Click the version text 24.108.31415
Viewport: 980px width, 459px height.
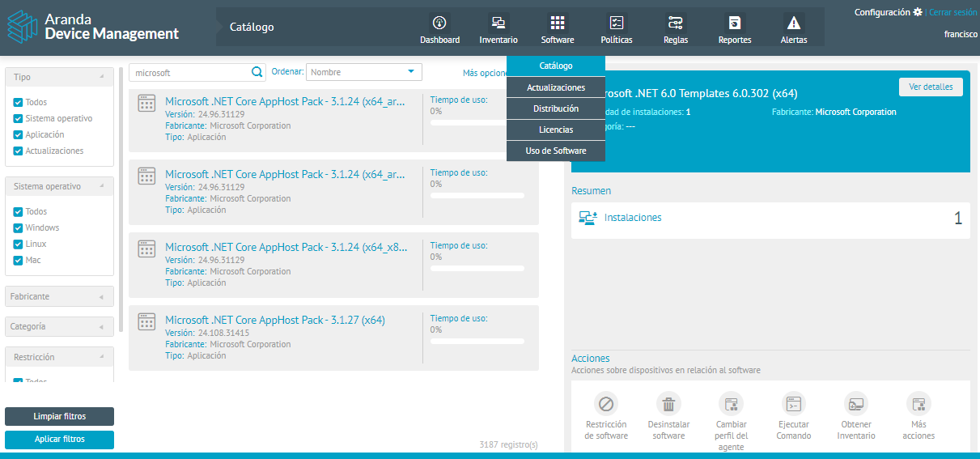coord(223,333)
